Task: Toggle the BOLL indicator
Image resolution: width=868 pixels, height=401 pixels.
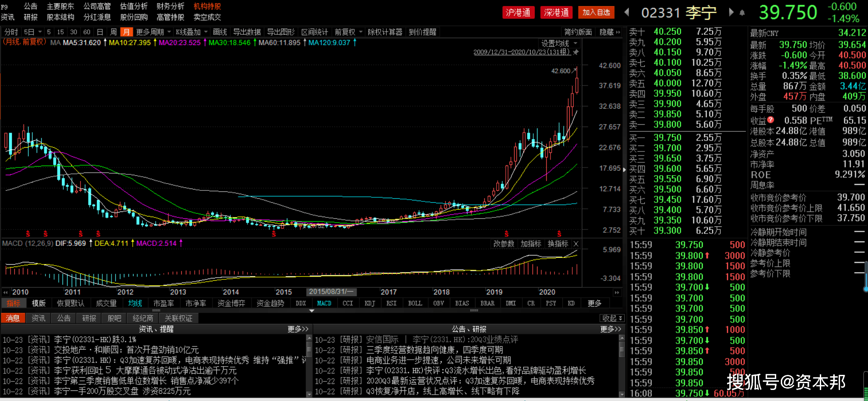Action: [415, 303]
